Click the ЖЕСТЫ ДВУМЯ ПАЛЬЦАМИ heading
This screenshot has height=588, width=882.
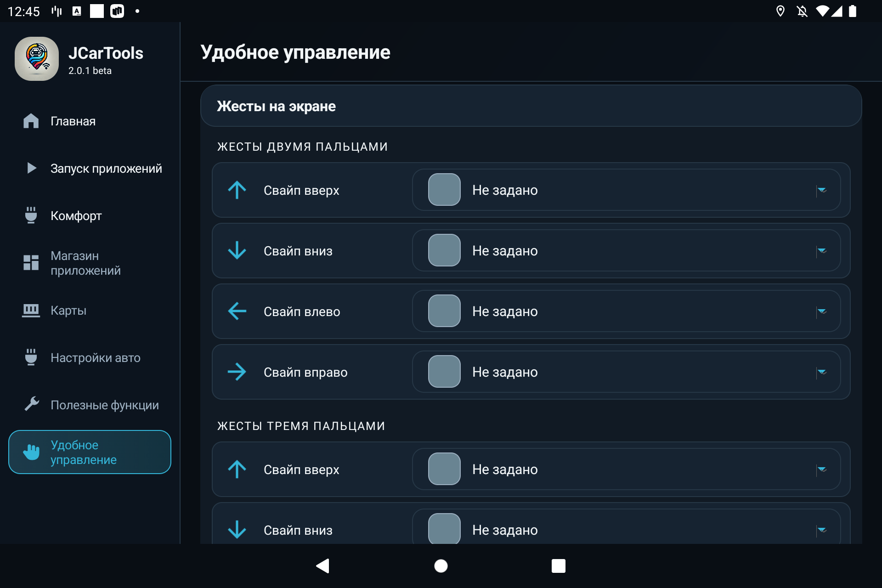(x=302, y=147)
